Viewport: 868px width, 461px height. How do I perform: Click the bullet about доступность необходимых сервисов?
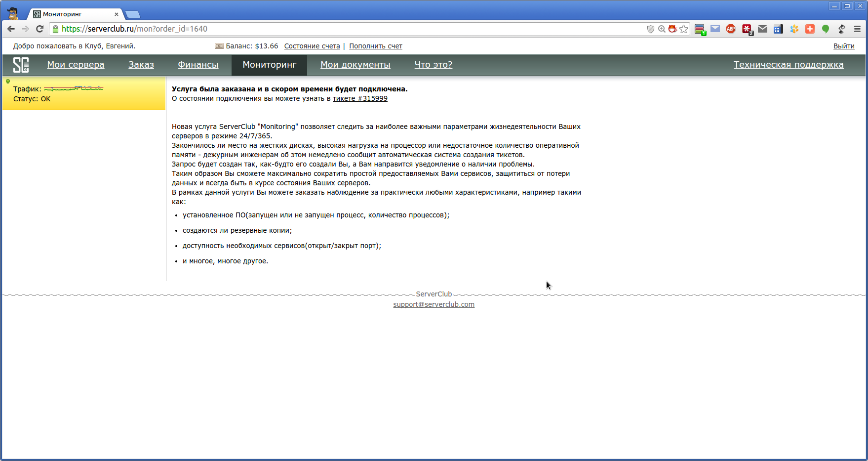tap(282, 246)
